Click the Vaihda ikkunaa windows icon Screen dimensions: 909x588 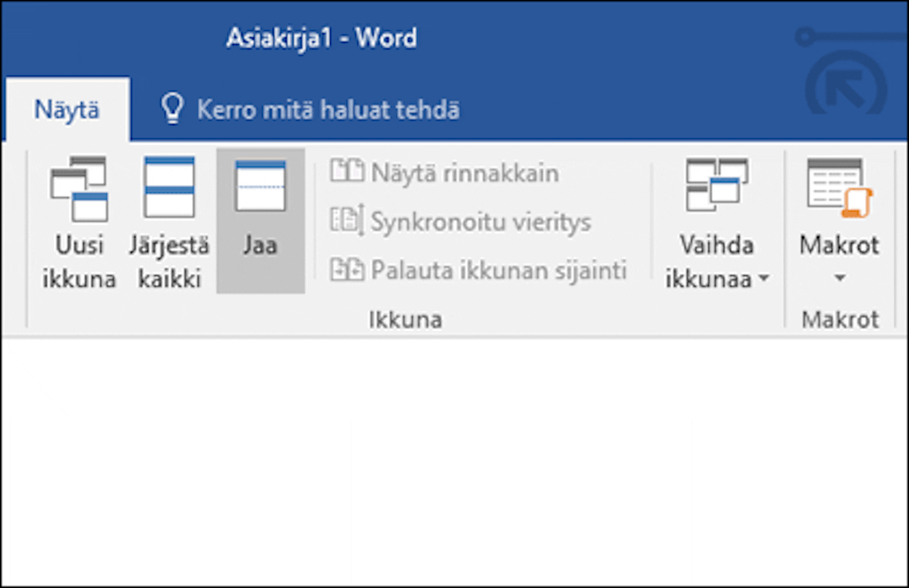[716, 185]
